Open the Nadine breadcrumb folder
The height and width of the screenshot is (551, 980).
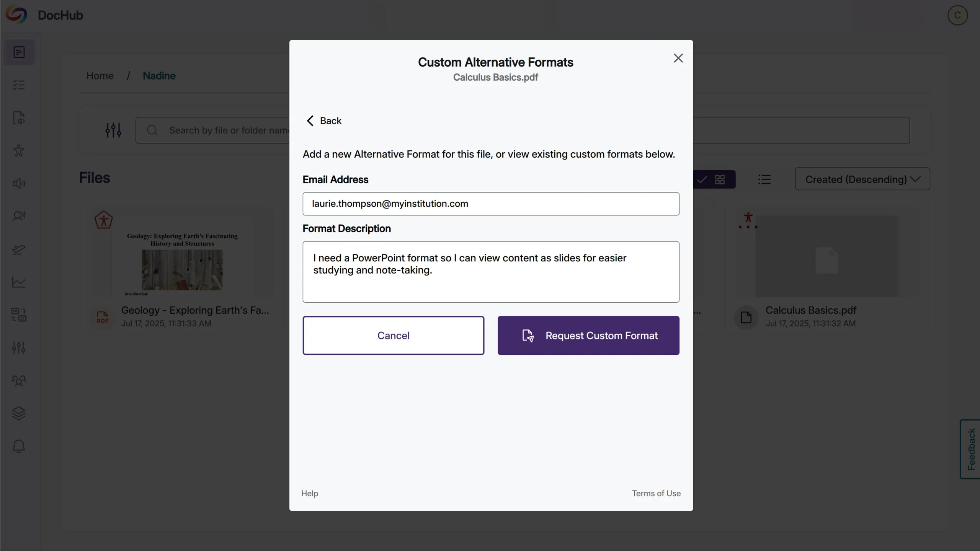click(x=159, y=76)
